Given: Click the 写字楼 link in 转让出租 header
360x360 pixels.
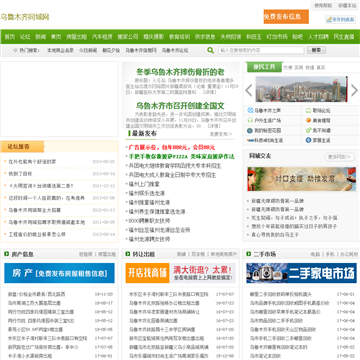Looking at the screenshot, I should tap(198, 254).
